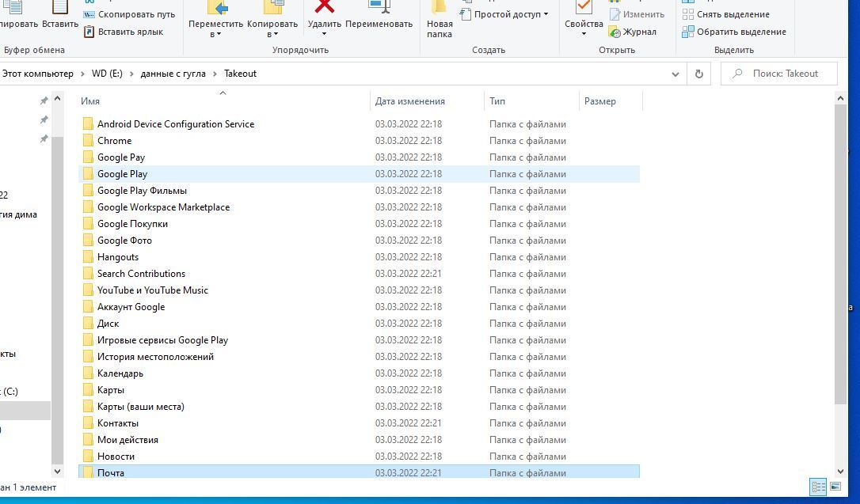Open Properties (Свойства) checkmark icon

[584, 7]
